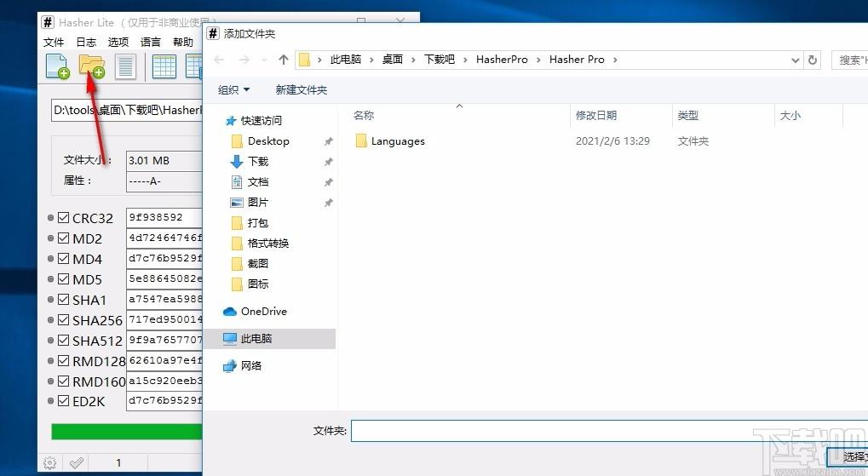Expand chevron after 桌面 in breadcrumb

coord(413,60)
